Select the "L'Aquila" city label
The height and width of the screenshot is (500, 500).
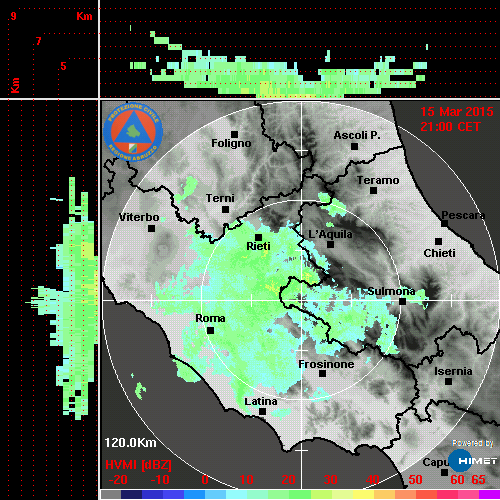(330, 234)
